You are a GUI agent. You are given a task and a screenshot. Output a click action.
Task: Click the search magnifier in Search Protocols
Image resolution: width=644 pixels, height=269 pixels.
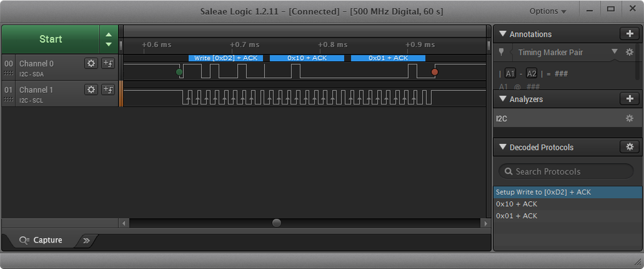508,171
